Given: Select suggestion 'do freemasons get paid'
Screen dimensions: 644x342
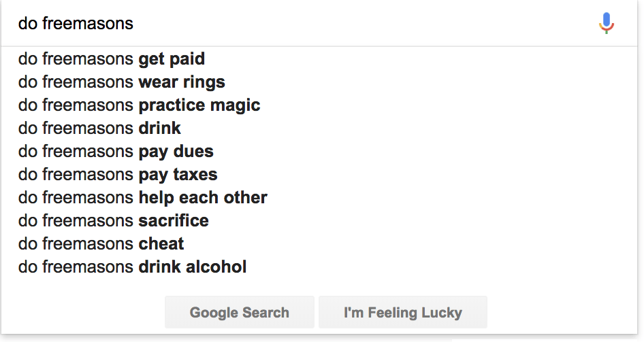Looking at the screenshot, I should click(319, 59).
